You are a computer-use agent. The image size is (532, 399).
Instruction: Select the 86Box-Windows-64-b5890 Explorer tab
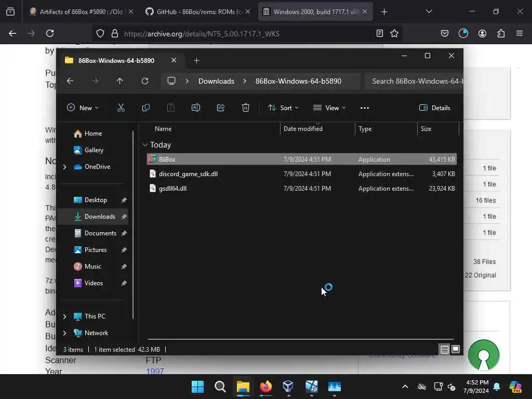[116, 60]
